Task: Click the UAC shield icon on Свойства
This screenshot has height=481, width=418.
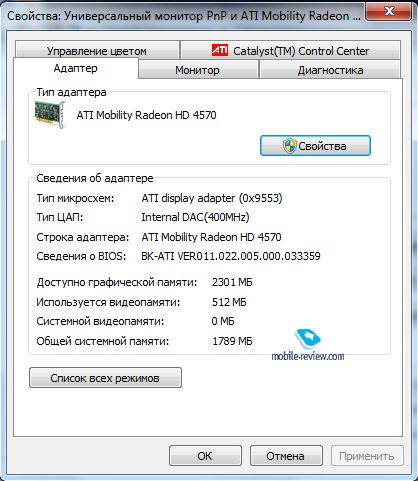Action: [x=289, y=146]
